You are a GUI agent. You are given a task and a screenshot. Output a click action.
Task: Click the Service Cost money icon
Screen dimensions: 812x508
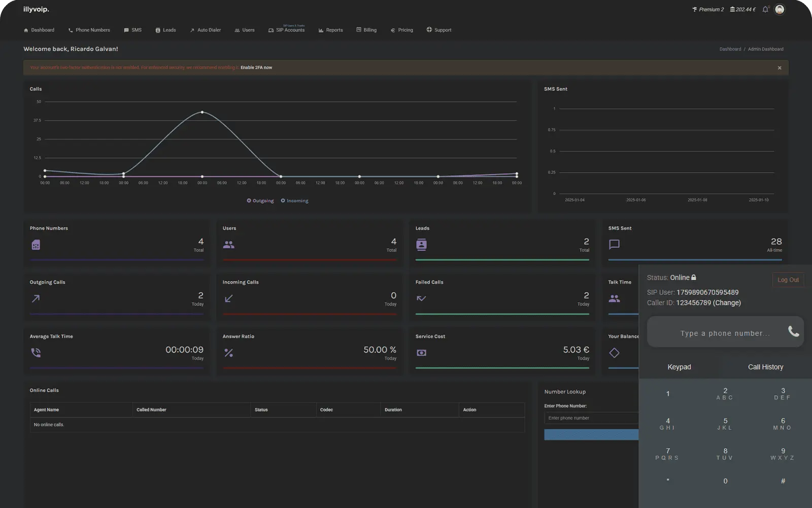tap(421, 353)
